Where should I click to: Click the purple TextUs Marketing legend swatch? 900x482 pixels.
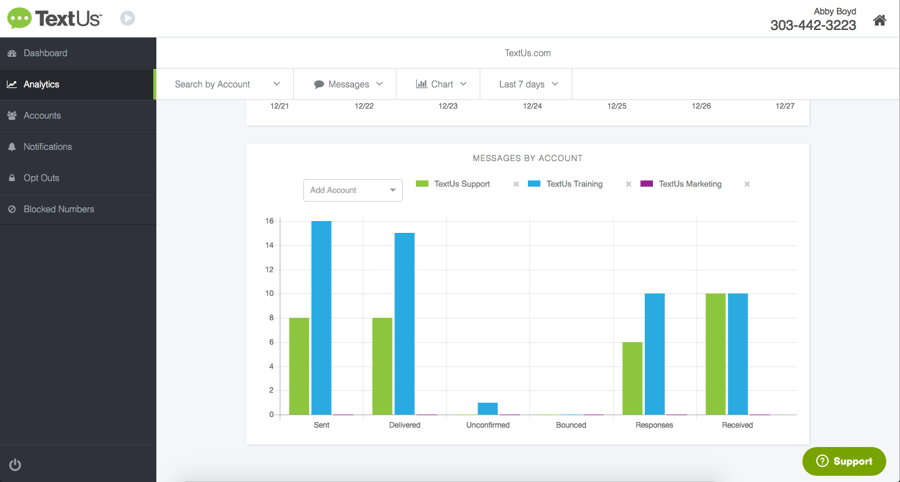click(646, 184)
